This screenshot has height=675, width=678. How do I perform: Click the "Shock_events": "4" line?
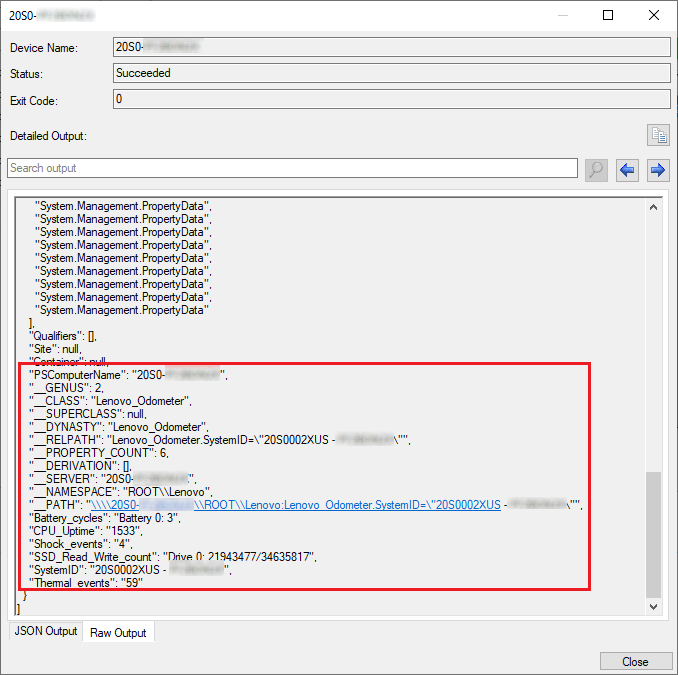point(81,544)
